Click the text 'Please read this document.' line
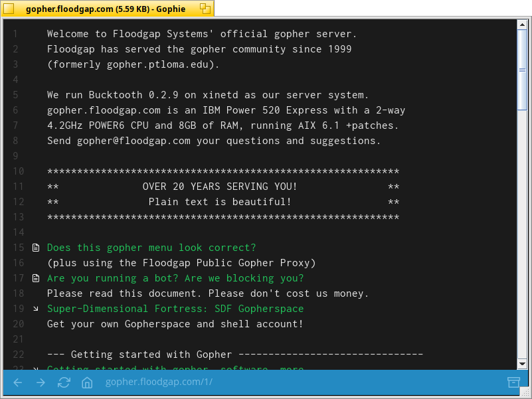 (x=208, y=293)
